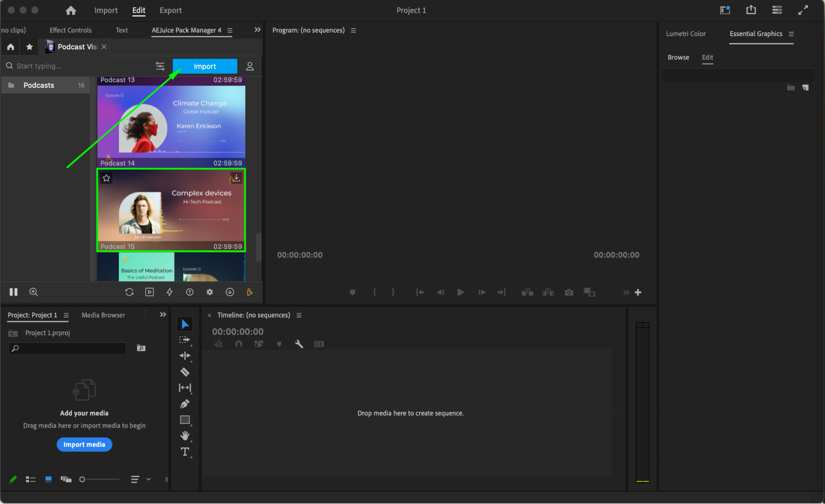This screenshot has width=825, height=504.
Task: Open AEJuice settings gear icon
Action: tap(210, 292)
